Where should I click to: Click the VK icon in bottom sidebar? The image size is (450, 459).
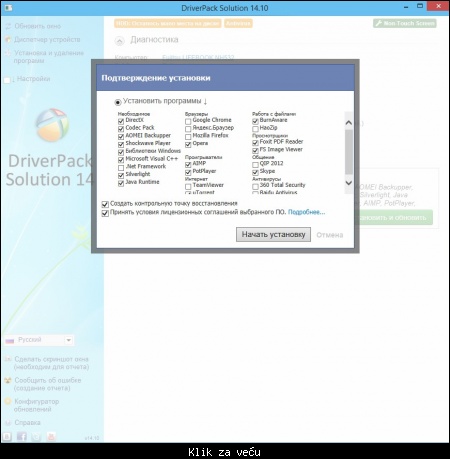pyautogui.click(x=7, y=436)
